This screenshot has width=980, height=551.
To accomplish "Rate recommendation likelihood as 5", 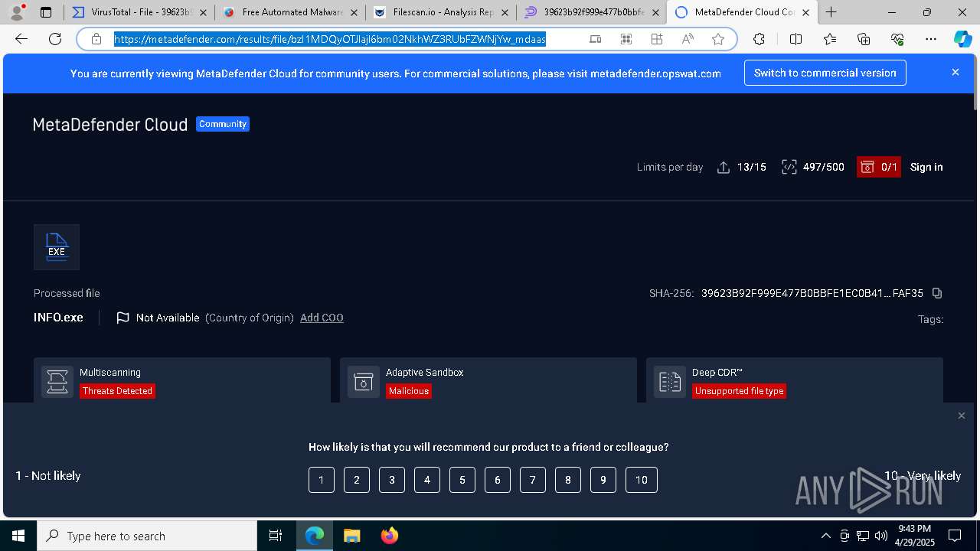I will coord(462,480).
